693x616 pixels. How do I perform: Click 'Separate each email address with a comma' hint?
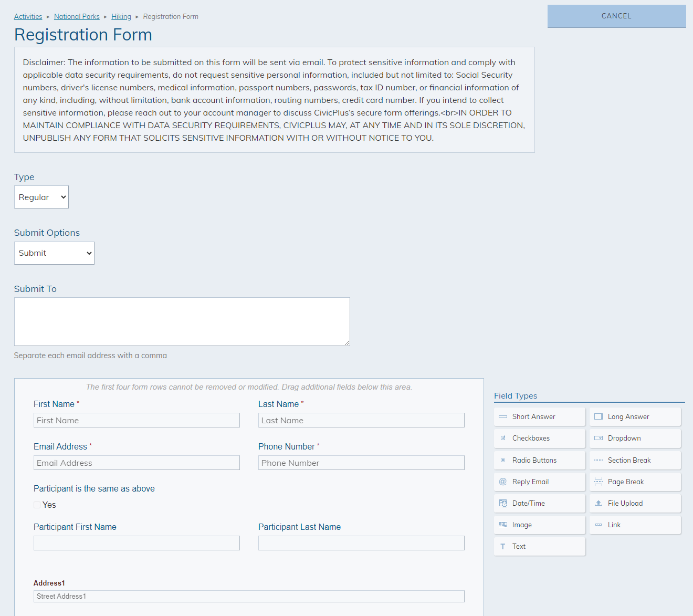tap(90, 356)
